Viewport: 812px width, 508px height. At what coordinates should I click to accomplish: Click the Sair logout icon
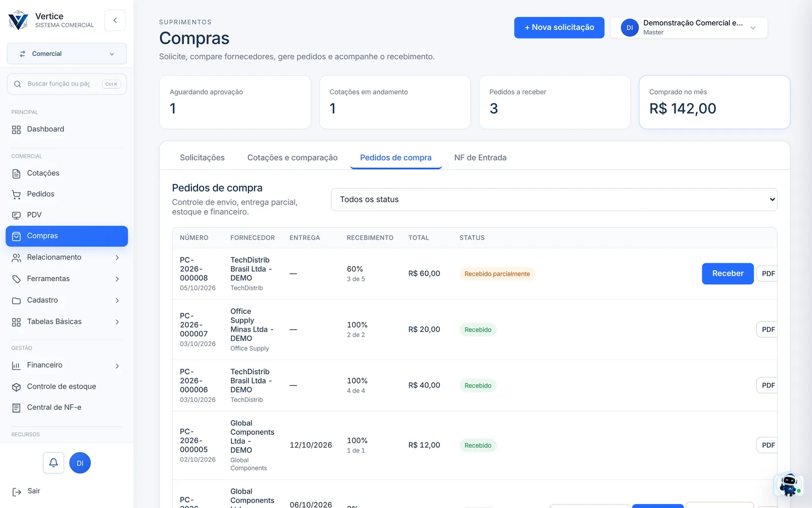17,492
